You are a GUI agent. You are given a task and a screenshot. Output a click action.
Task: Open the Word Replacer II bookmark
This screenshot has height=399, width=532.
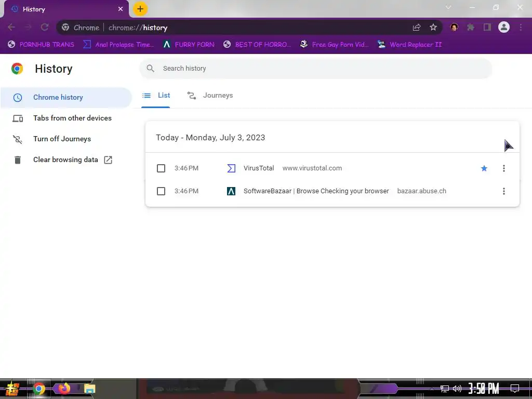click(x=410, y=45)
